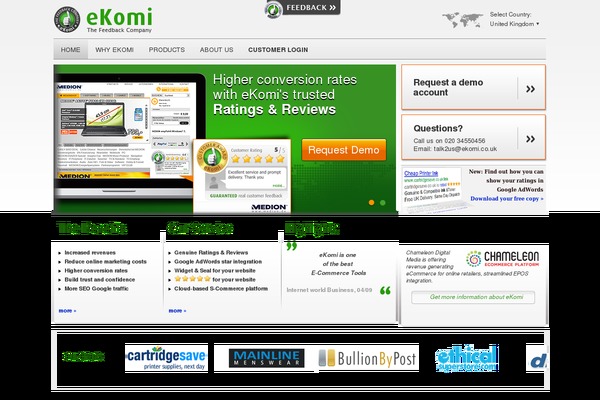Click Increased revenues list item
600x400 pixels.
click(x=90, y=253)
